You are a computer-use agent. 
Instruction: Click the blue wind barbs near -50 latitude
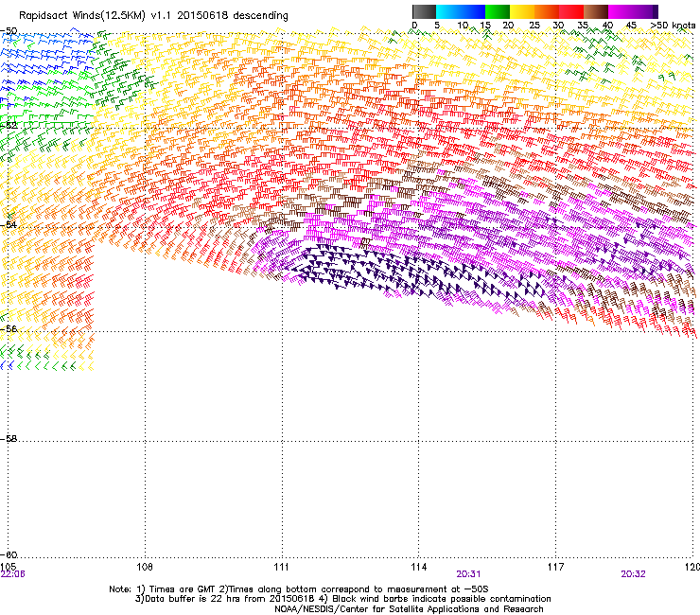[47, 53]
